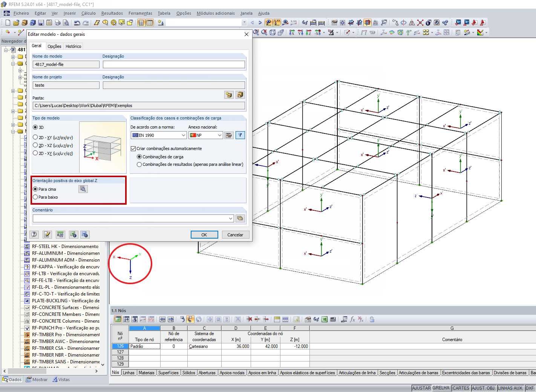Open the EN 1990 standard dropdown

coord(184,135)
